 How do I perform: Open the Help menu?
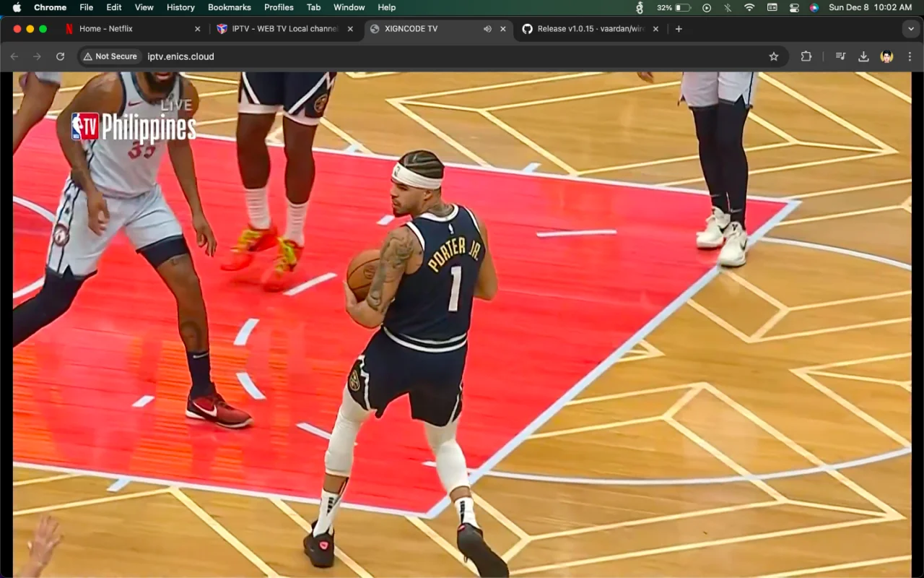387,7
